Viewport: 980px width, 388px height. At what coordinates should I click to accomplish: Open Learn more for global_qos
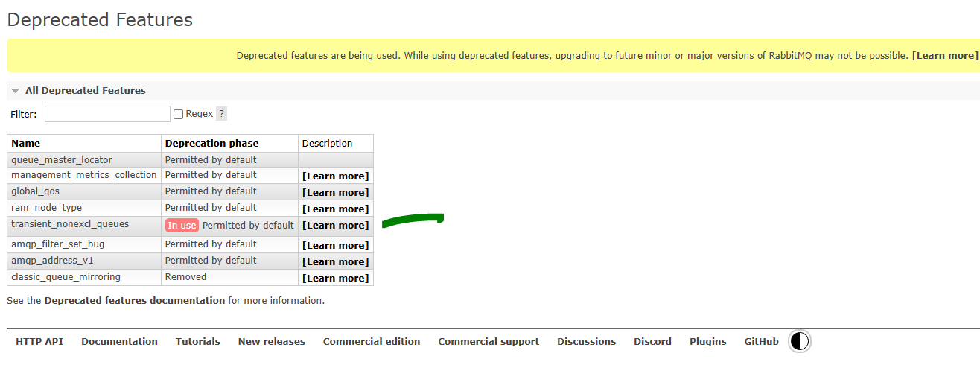(x=335, y=192)
